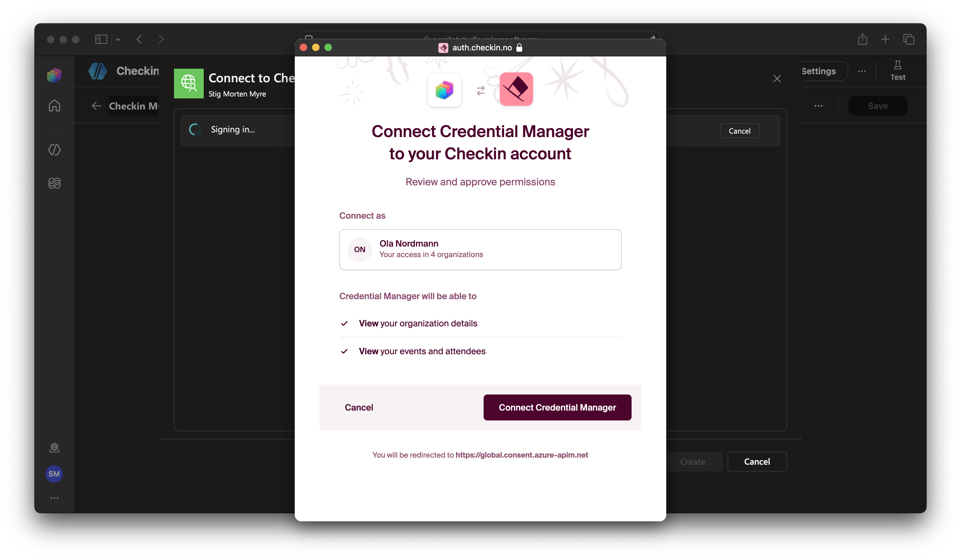This screenshot has height=560, width=961.
Task: Open the SM user avatar
Action: coord(54,474)
